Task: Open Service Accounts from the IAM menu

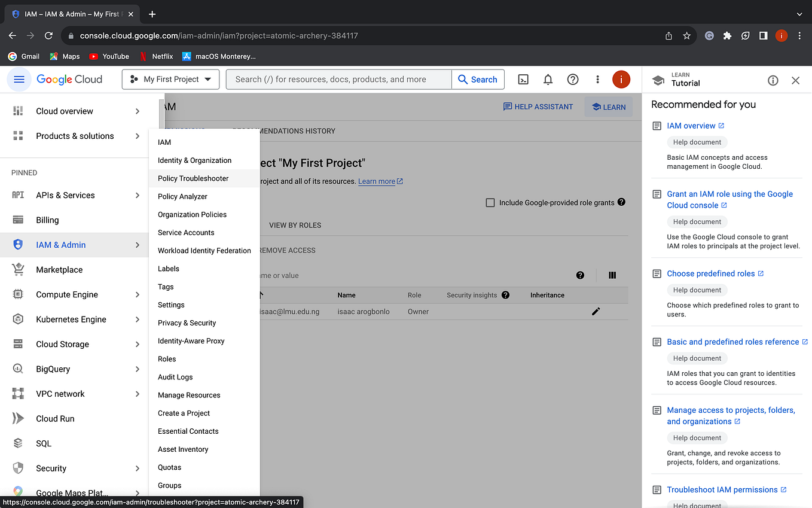Action: tap(185, 232)
